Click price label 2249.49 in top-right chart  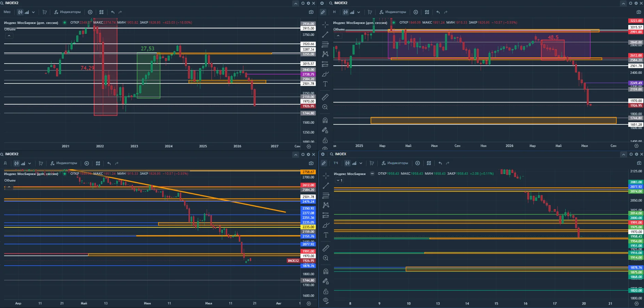point(636,83)
